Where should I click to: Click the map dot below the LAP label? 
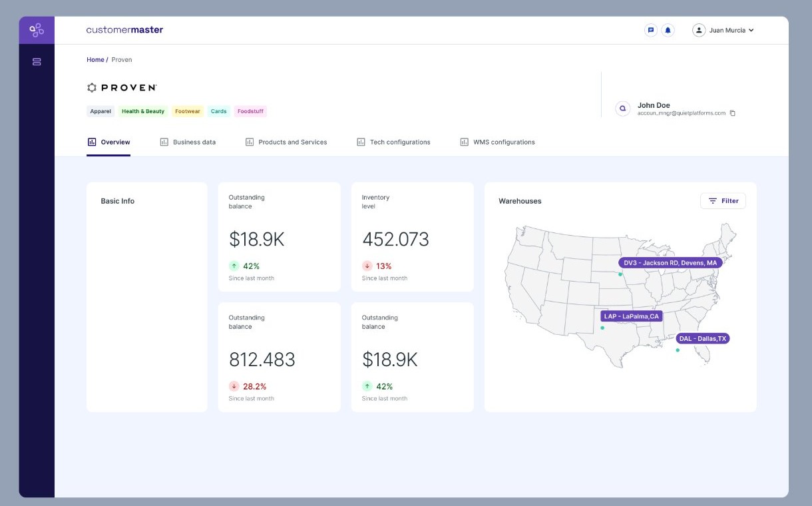click(x=602, y=328)
